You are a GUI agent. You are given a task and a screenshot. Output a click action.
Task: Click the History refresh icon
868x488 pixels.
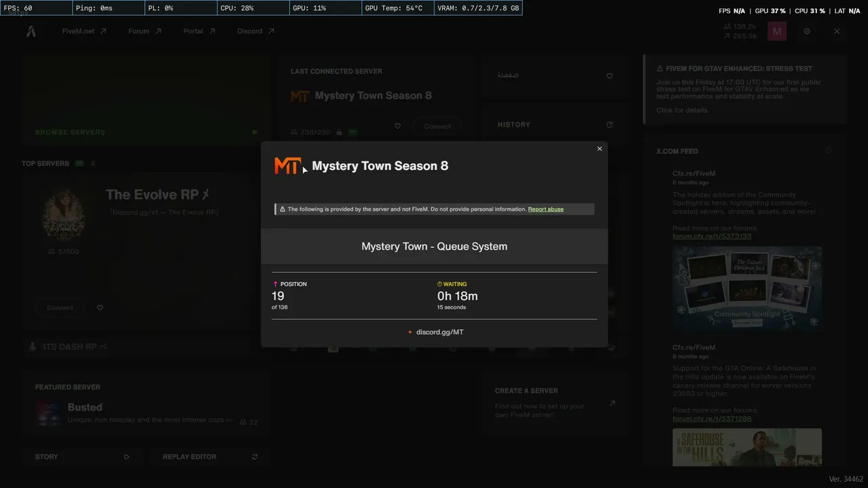[610, 125]
